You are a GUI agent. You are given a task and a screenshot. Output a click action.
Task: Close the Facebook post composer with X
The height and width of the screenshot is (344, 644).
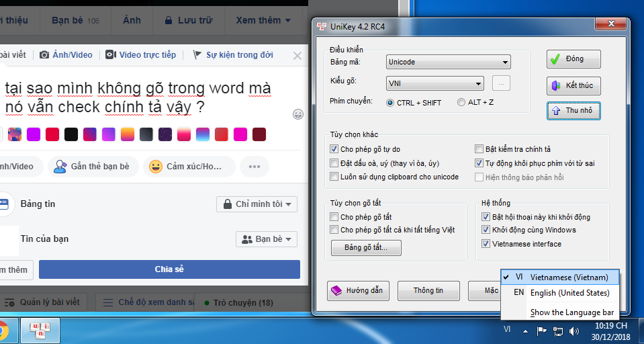(x=297, y=56)
